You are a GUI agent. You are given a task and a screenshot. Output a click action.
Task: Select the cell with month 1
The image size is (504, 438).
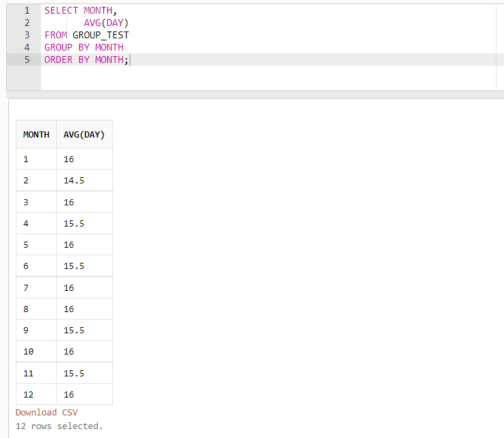(x=36, y=159)
